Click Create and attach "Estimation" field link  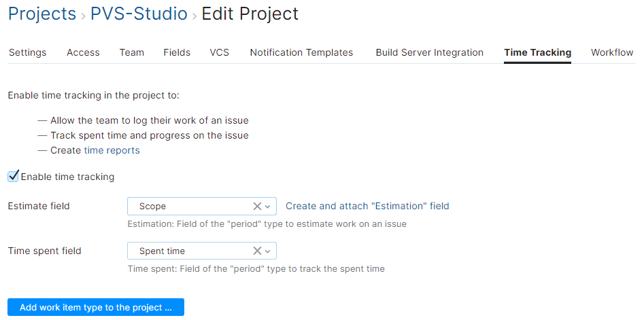[367, 206]
